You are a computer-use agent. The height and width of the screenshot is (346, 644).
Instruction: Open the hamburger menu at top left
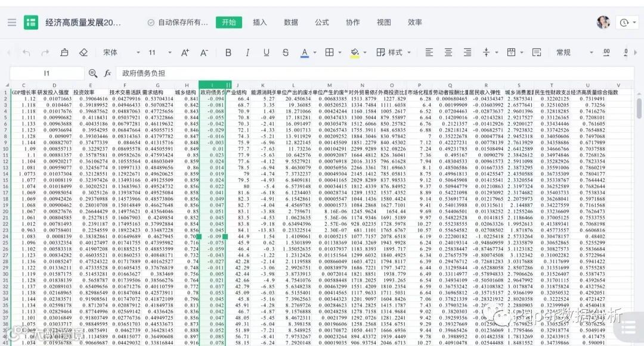(12, 23)
